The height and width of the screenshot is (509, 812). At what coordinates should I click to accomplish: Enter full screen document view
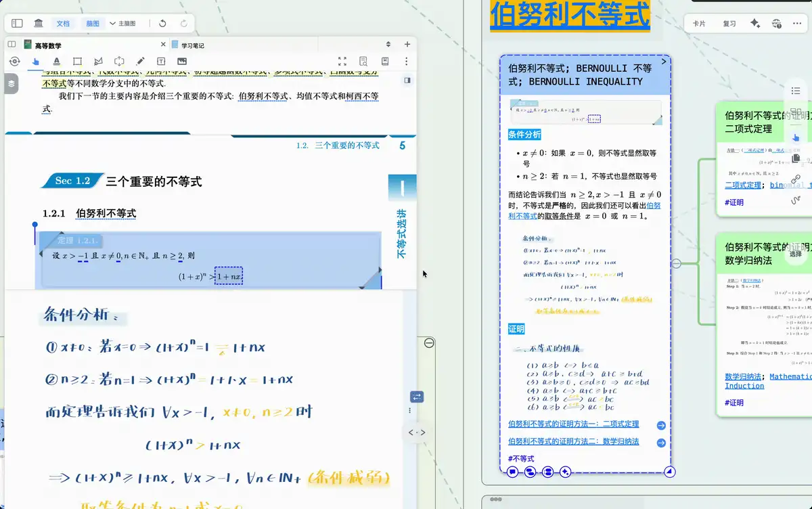click(342, 62)
